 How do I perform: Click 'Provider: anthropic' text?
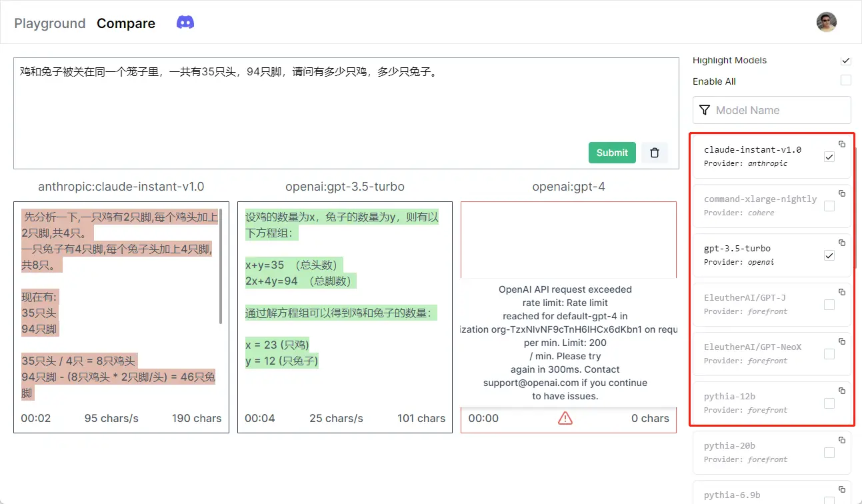pos(746,163)
